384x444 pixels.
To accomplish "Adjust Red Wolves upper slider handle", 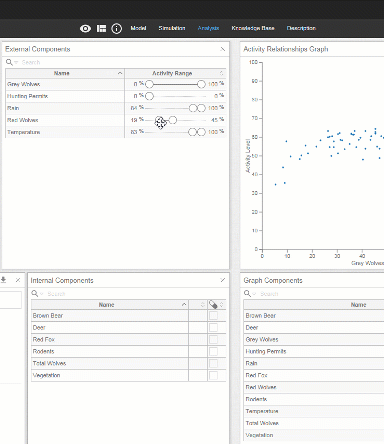I will coord(173,120).
